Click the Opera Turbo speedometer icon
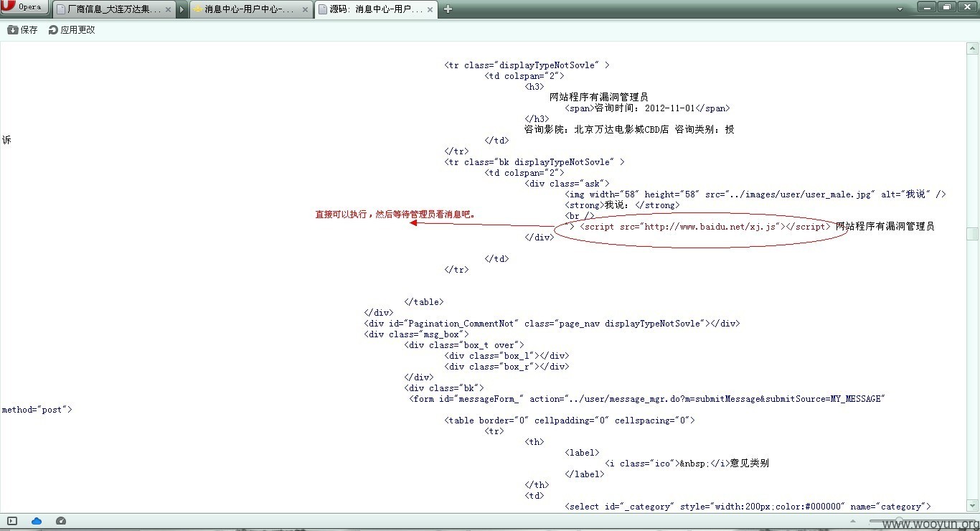Image resolution: width=980 pixels, height=531 pixels. (61, 521)
